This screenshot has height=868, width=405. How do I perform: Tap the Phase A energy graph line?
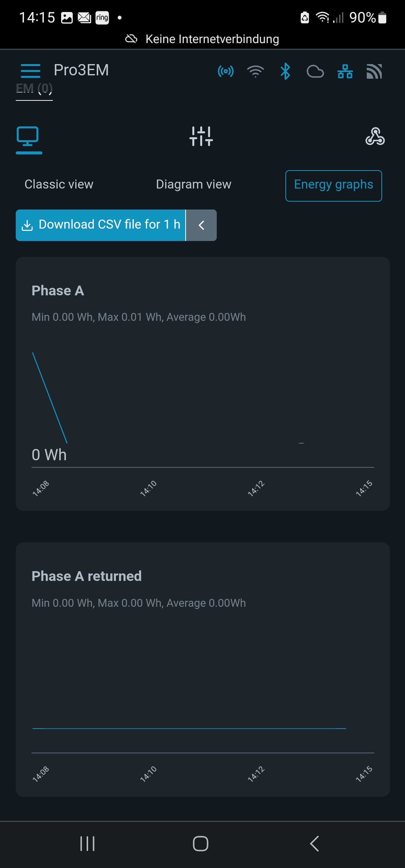(x=50, y=397)
